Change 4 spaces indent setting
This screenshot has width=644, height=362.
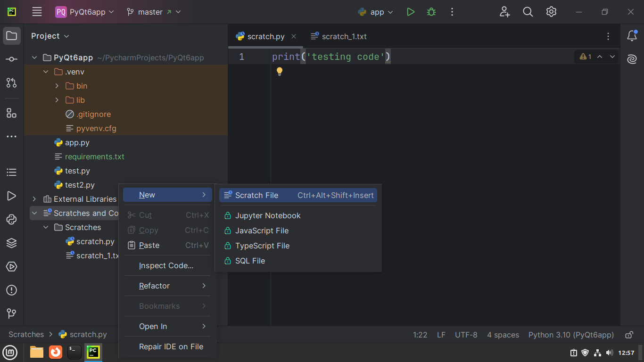[x=503, y=335]
